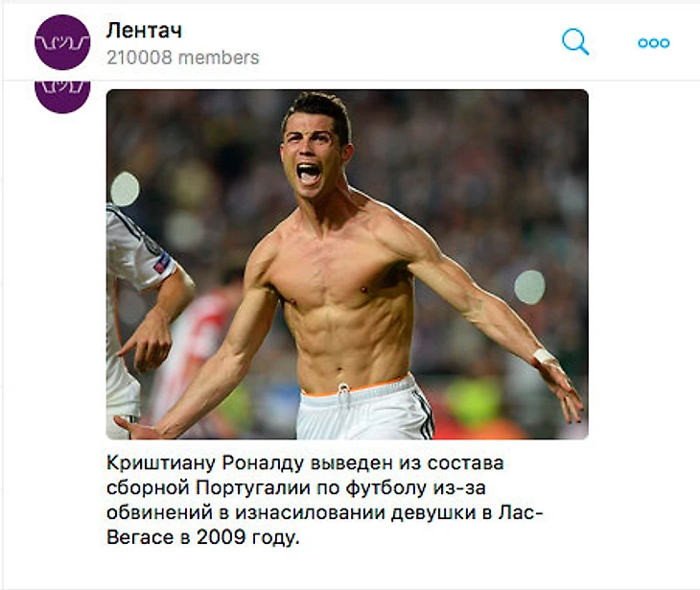
Task: Click the post author's purple avatar
Action: pyautogui.click(x=62, y=97)
